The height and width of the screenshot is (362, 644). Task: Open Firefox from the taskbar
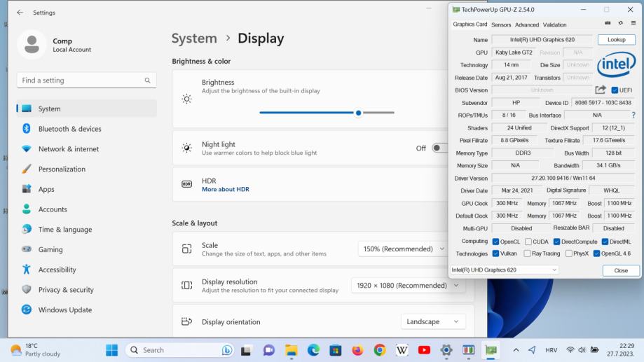tap(357, 350)
